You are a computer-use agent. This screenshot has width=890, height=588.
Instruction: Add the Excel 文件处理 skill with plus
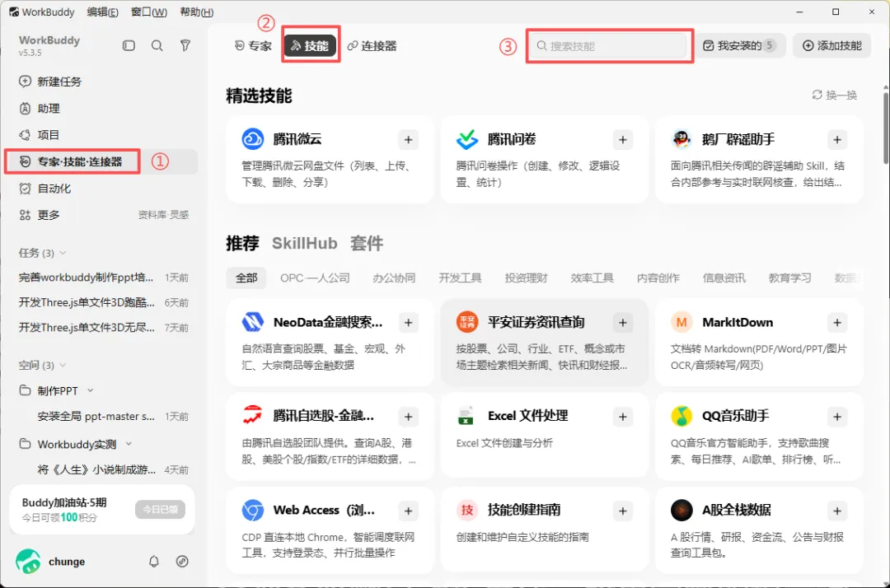pos(623,417)
